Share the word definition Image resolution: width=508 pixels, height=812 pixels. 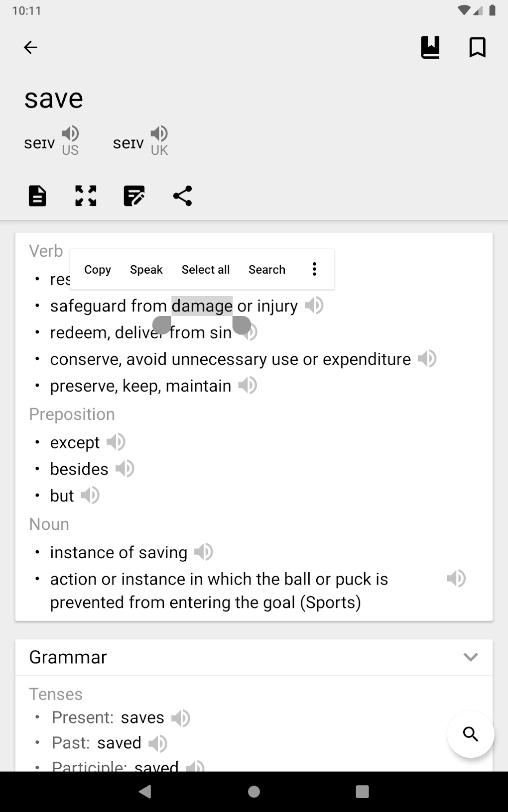(x=182, y=196)
